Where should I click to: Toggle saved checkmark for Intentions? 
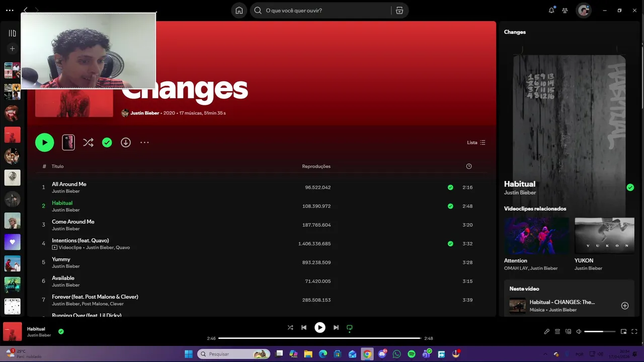coord(450,244)
